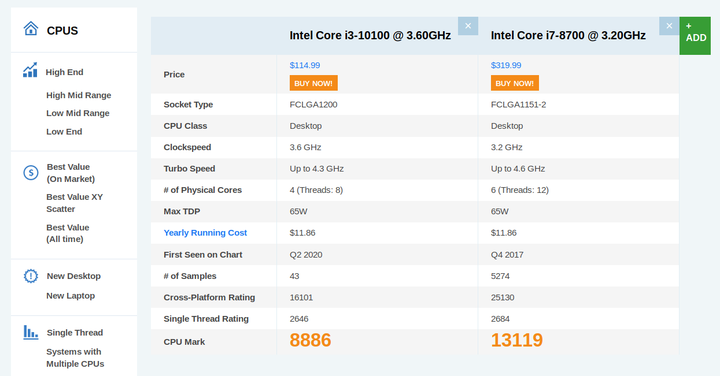Click the Single Thread bar chart icon

pos(31,332)
